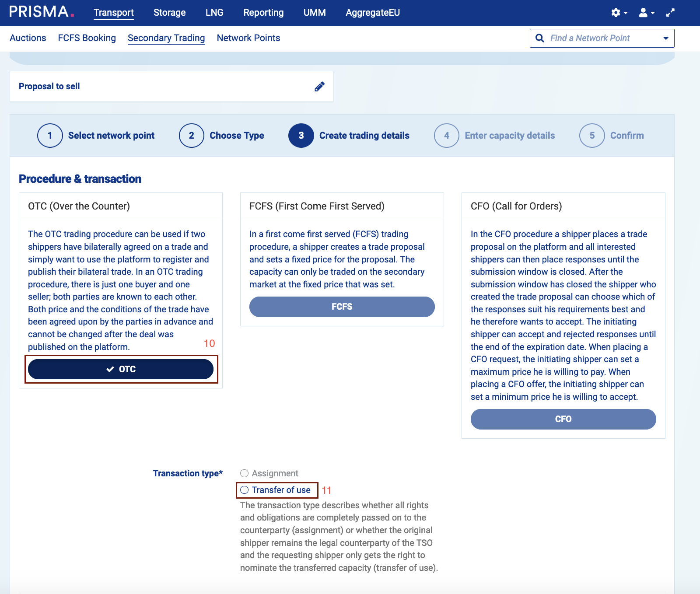Toggle fullscreen with the expand arrows icon
The image size is (700, 594).
coord(670,13)
